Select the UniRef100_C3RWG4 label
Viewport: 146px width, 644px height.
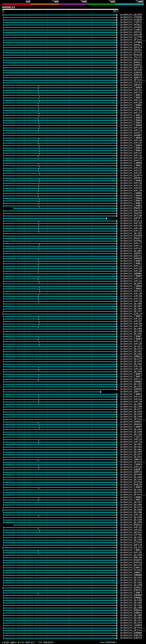coord(131,88)
